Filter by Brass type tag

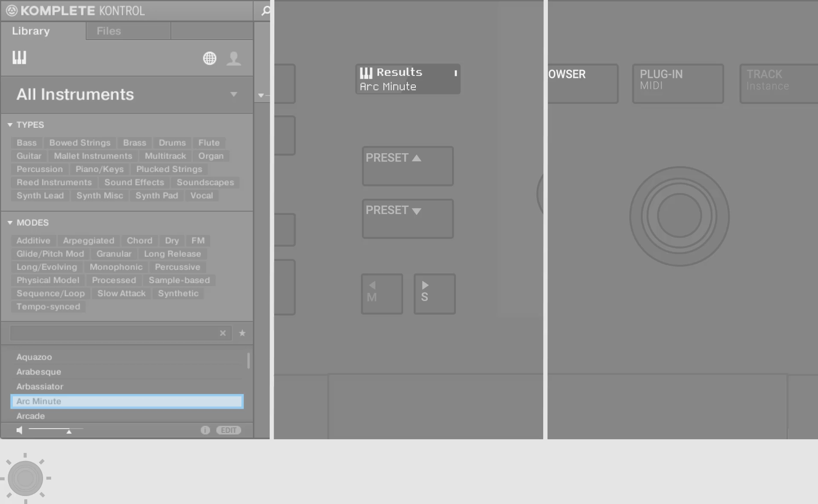[x=135, y=143]
